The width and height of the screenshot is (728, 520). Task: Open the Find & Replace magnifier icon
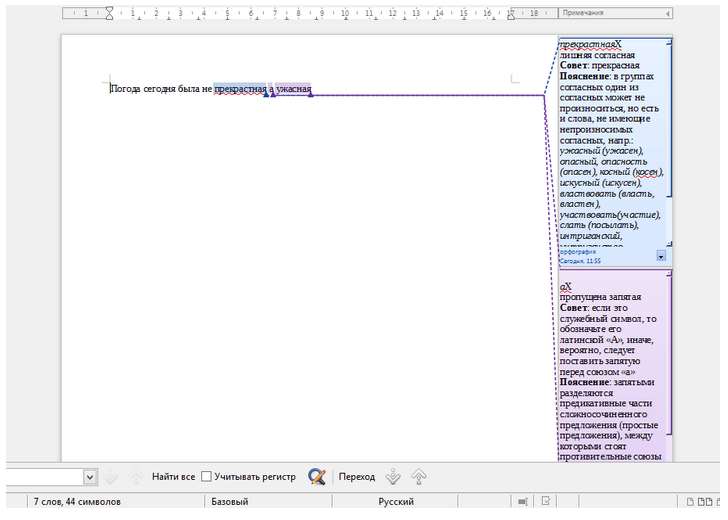pyautogui.click(x=317, y=477)
